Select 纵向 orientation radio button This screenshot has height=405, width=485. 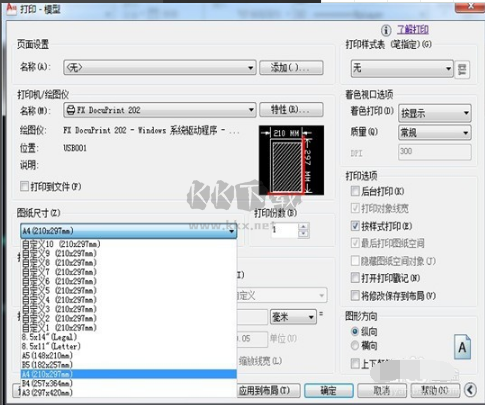tap(355, 331)
